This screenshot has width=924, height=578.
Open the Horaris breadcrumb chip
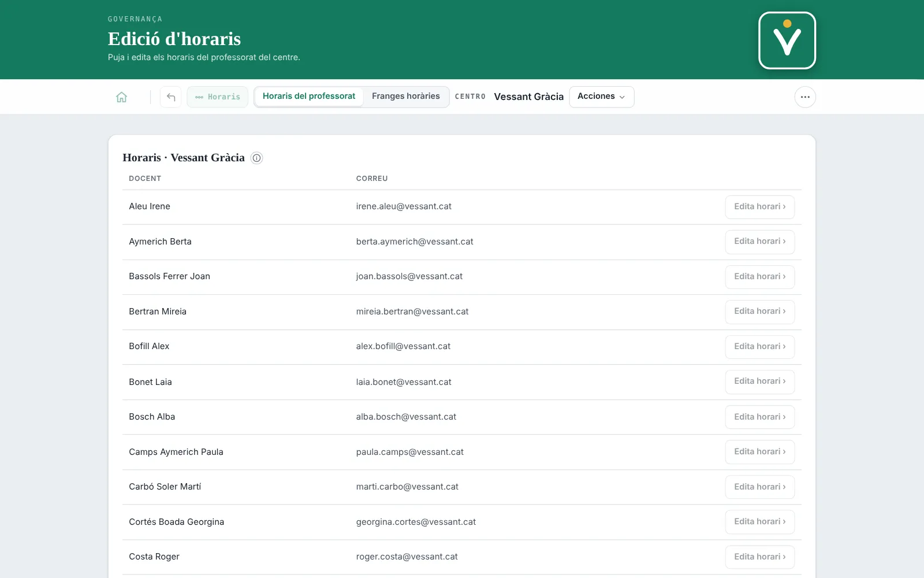(218, 97)
